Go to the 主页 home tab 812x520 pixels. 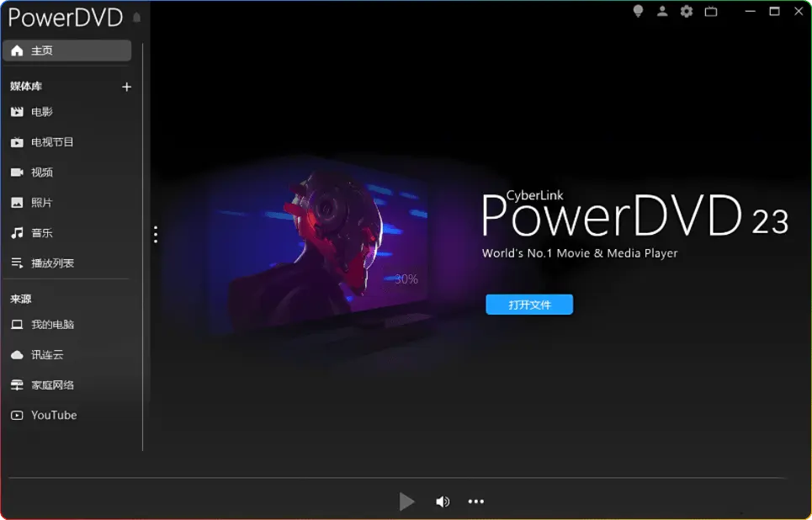66,50
